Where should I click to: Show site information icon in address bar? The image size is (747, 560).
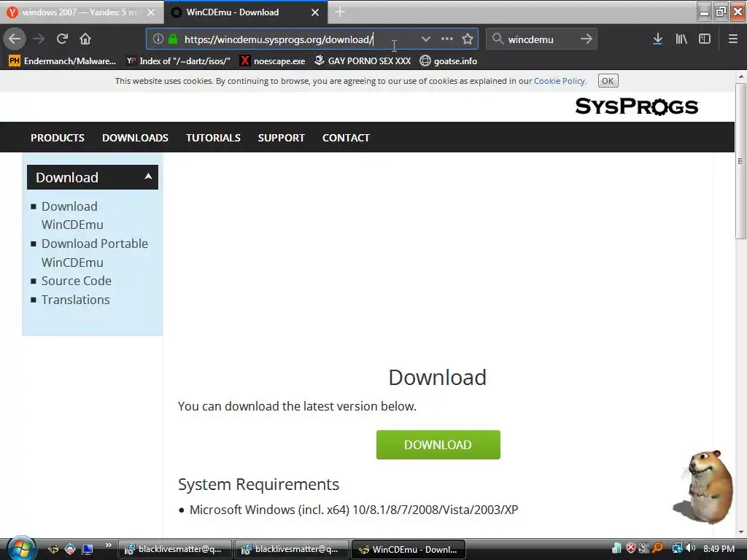click(158, 39)
